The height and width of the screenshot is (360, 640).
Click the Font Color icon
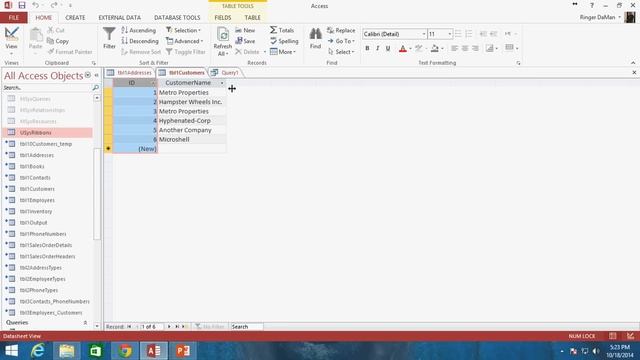pos(403,49)
